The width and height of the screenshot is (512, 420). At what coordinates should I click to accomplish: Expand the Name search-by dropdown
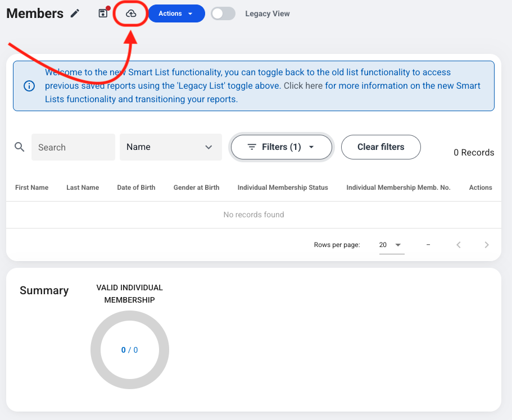pos(171,147)
